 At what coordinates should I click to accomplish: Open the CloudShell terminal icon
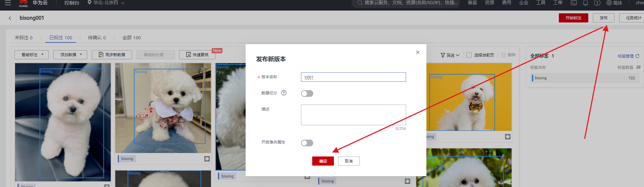tap(574, 3)
